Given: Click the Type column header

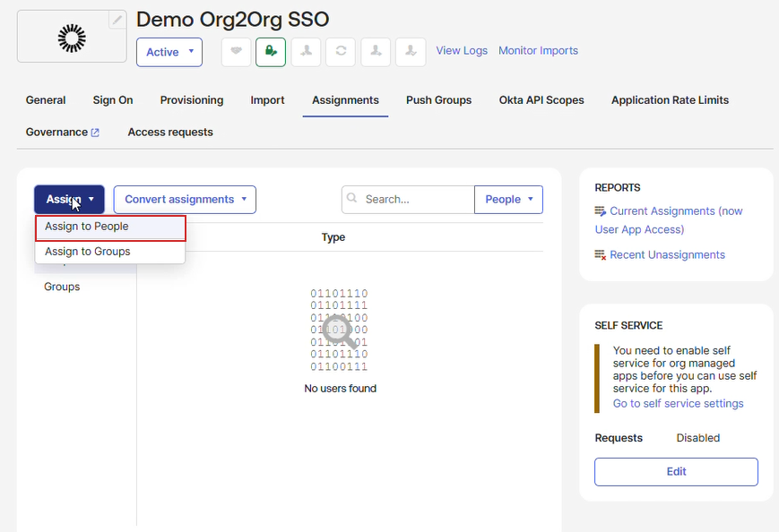Looking at the screenshot, I should coord(333,237).
